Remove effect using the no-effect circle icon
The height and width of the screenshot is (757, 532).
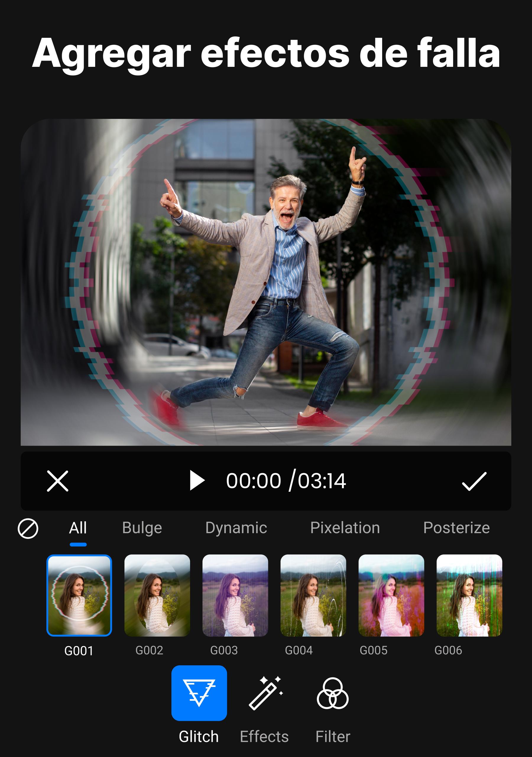pyautogui.click(x=28, y=528)
